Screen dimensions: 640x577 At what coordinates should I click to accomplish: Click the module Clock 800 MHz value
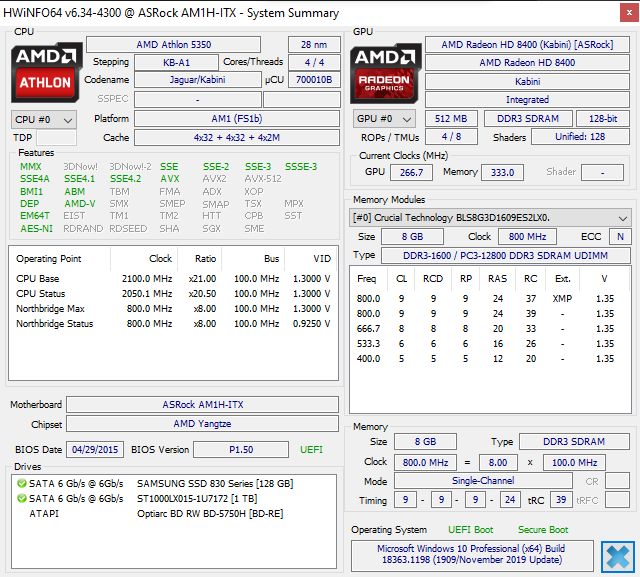[527, 237]
